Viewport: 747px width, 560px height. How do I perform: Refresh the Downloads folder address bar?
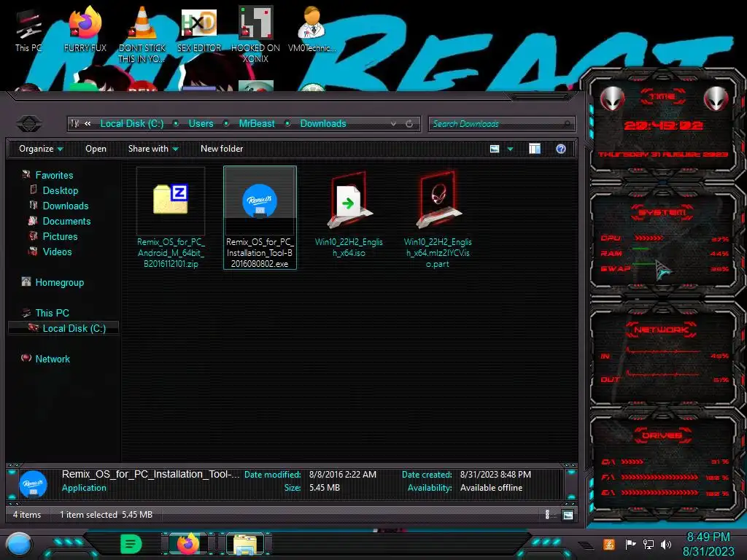coord(409,124)
